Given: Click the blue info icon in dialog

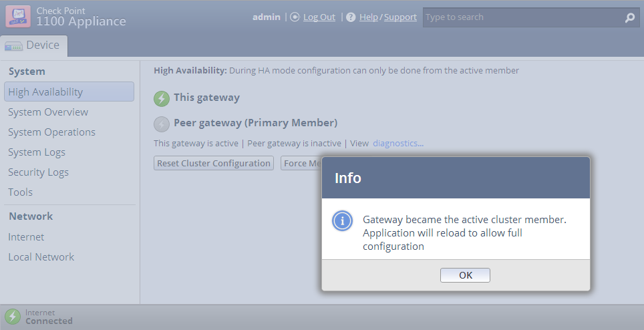Looking at the screenshot, I should (x=342, y=221).
